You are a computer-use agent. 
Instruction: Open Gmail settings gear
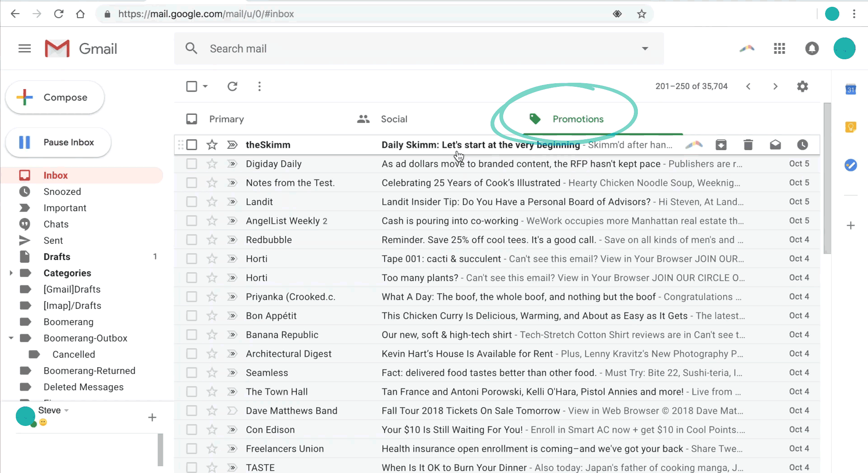pos(802,86)
